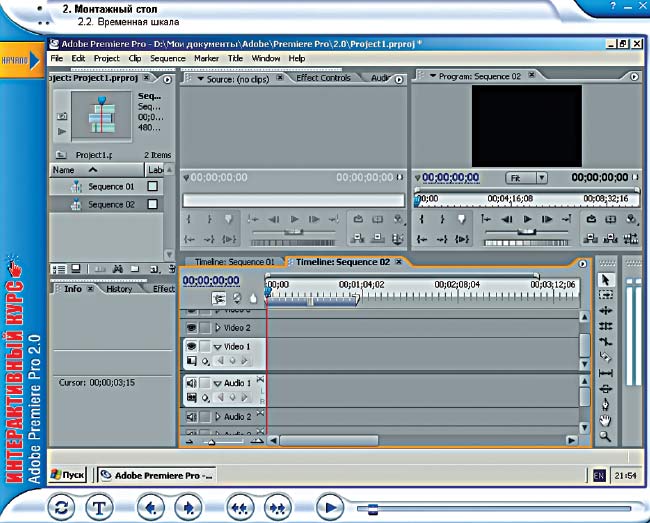The height and width of the screenshot is (523, 650).
Task: Hide the Video 2 track output
Action: 190,327
